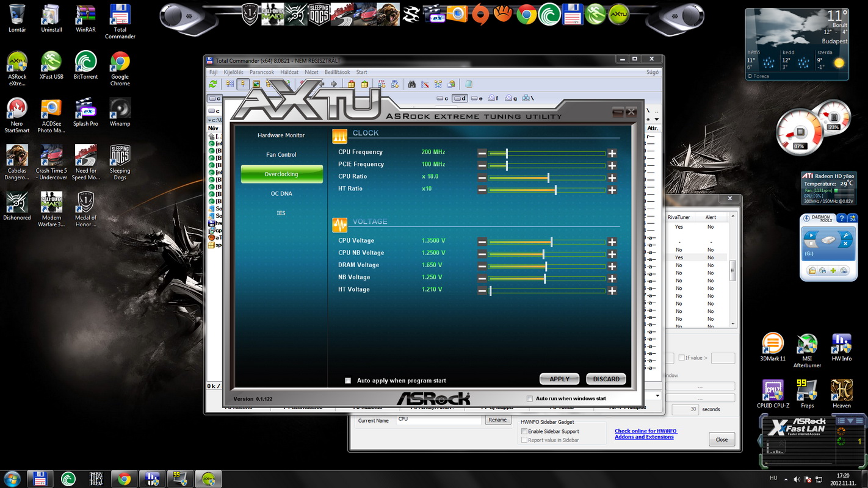
Task: Open 3DMark 11 desktop icon
Action: tap(773, 347)
